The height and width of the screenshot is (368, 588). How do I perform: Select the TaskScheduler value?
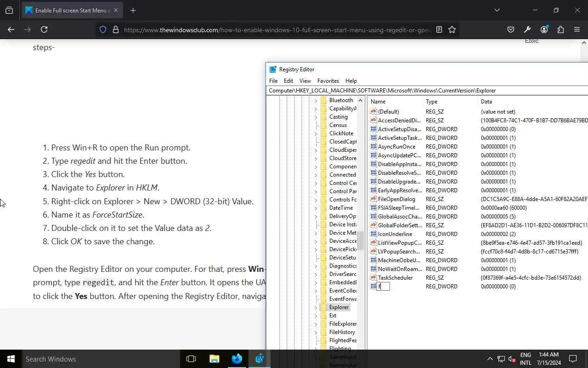tap(395, 278)
